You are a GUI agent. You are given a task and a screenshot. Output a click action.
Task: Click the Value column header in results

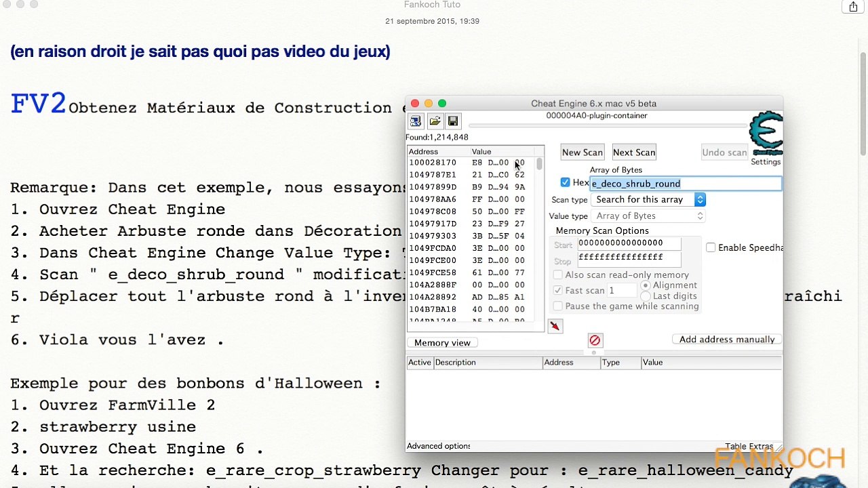[x=502, y=152]
